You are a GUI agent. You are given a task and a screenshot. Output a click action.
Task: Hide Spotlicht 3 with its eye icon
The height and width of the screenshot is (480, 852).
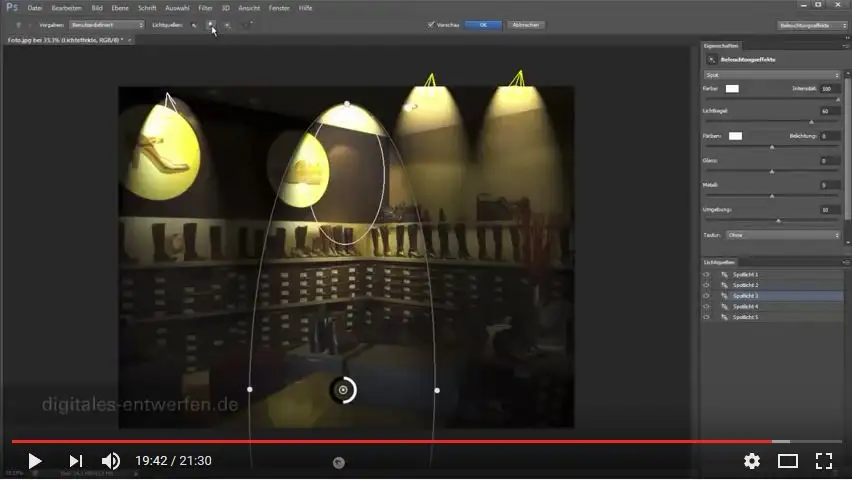(x=706, y=296)
